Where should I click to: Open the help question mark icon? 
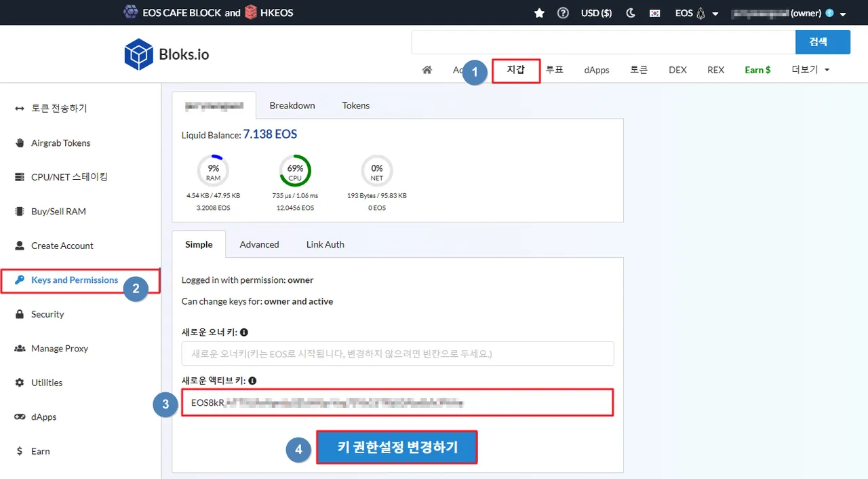[x=563, y=13]
